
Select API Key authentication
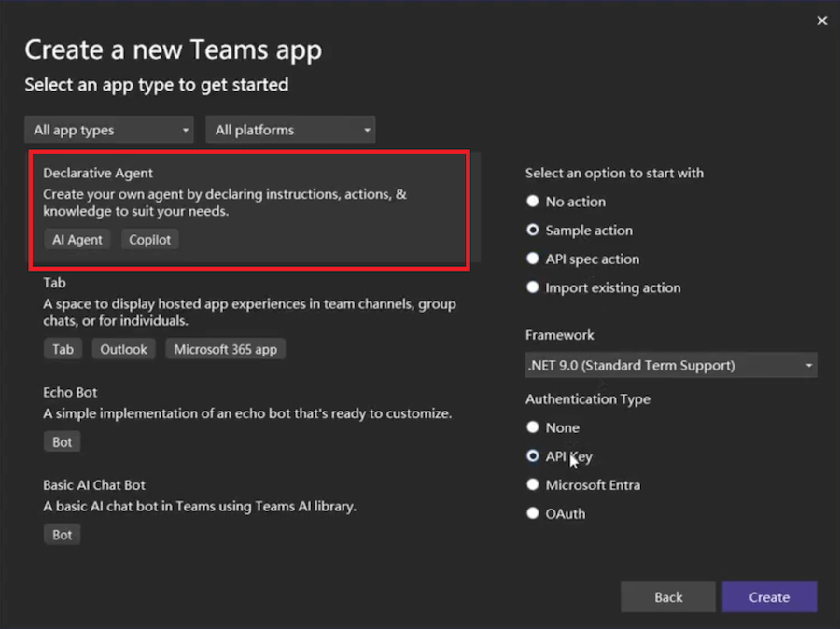point(533,456)
